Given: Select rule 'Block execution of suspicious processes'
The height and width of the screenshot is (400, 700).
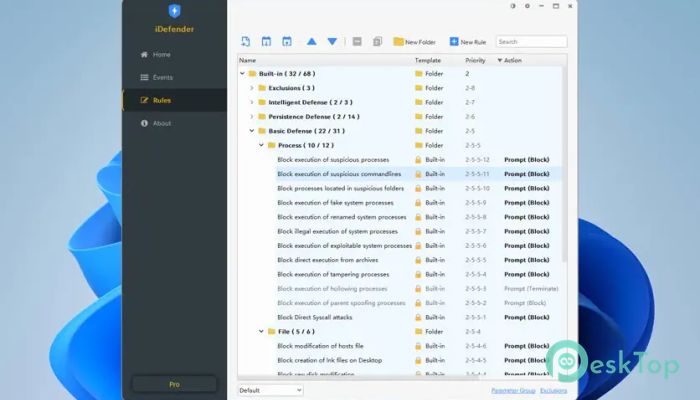Looking at the screenshot, I should coord(333,160).
